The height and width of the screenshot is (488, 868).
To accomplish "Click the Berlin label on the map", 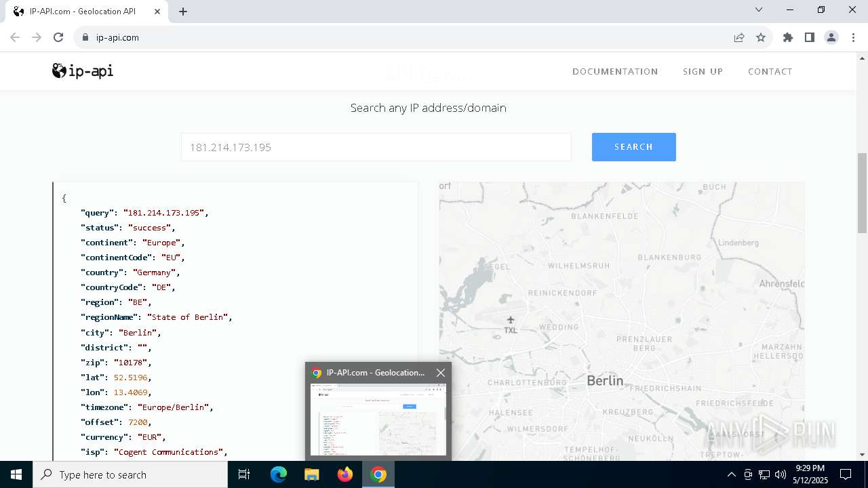I will coord(605,381).
